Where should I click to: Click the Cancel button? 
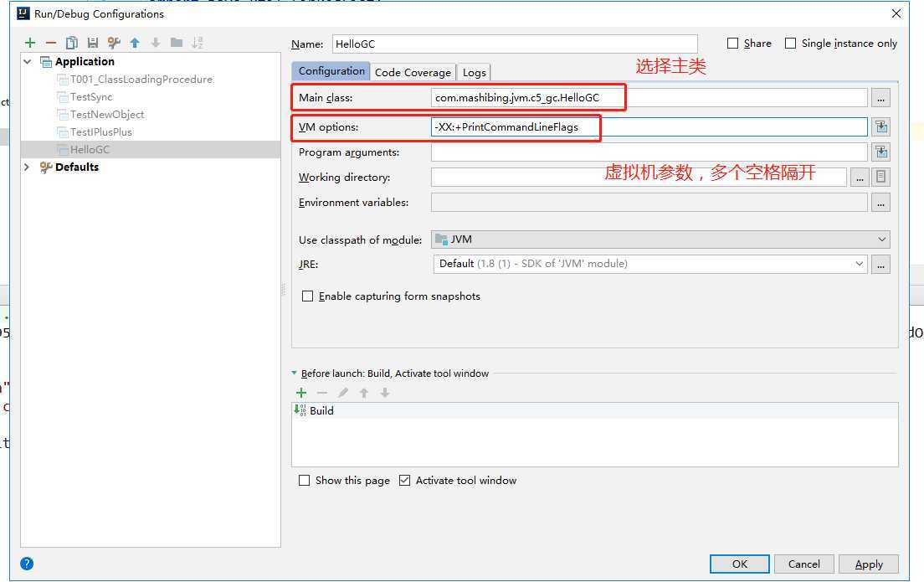[x=803, y=564]
